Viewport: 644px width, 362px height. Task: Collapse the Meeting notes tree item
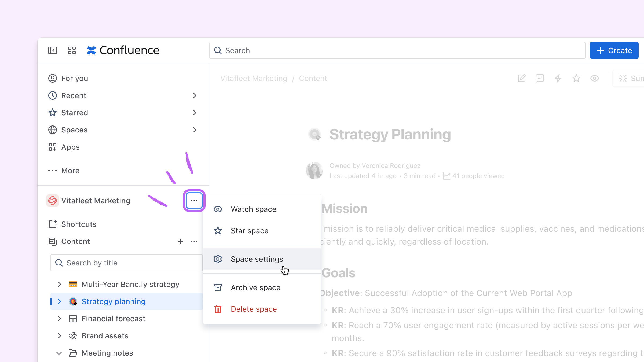[x=60, y=353]
